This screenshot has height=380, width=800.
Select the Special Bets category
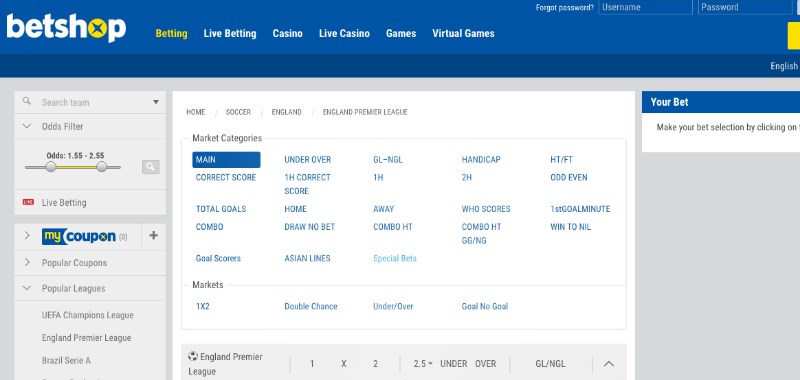pyautogui.click(x=395, y=259)
